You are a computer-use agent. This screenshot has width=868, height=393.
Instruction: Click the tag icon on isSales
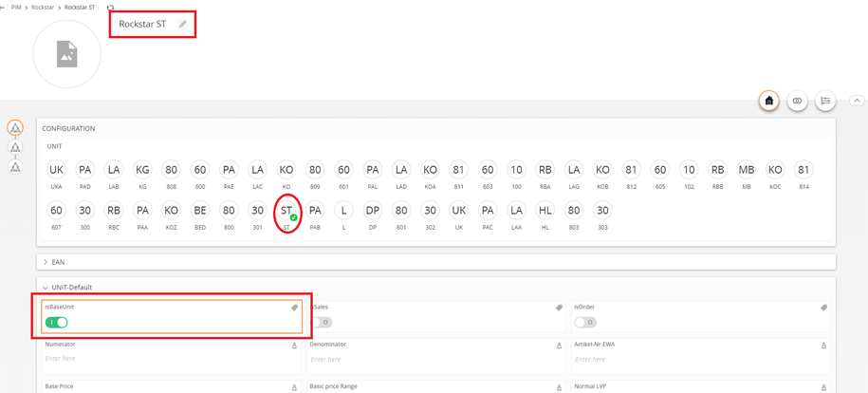pos(560,307)
